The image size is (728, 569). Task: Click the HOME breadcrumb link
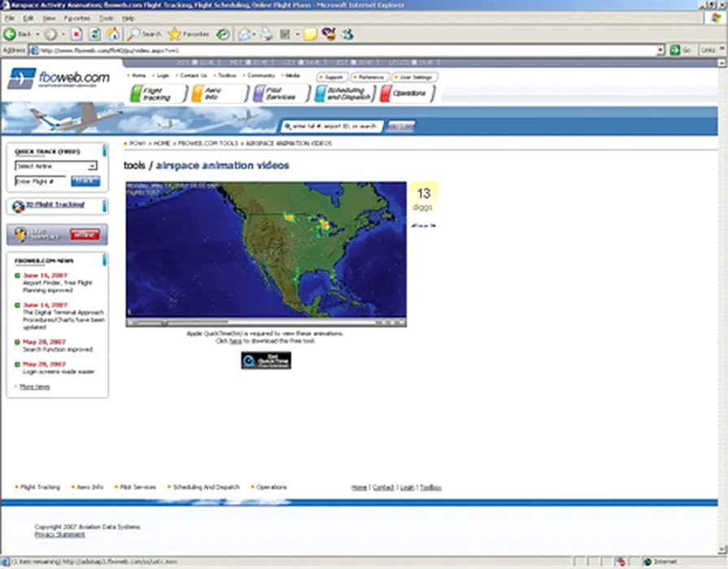pyautogui.click(x=162, y=143)
